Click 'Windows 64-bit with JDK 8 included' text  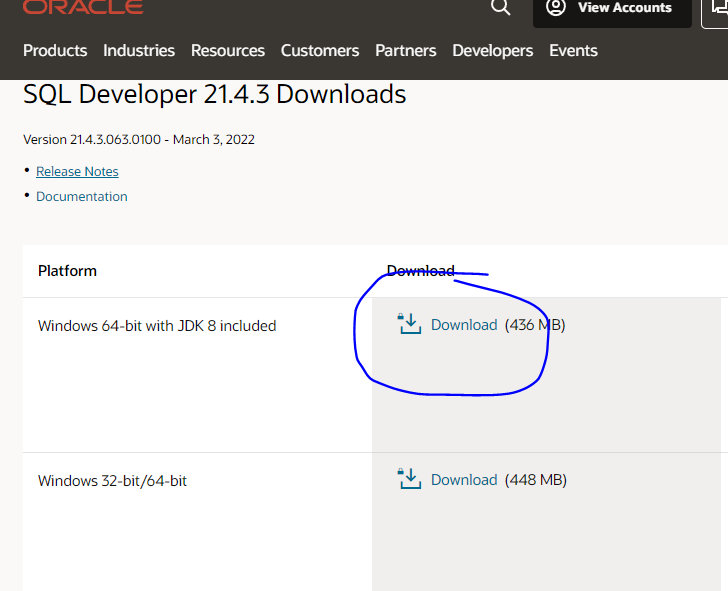[157, 325]
